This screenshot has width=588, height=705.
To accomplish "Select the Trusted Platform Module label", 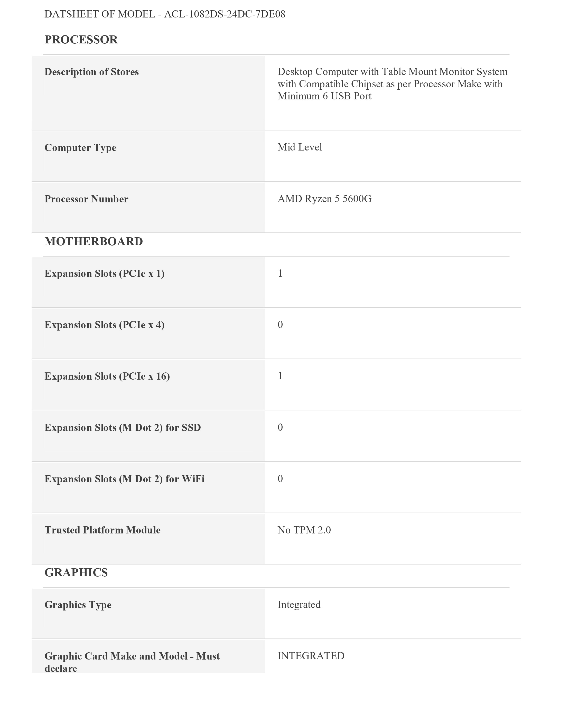I will click(x=102, y=530).
